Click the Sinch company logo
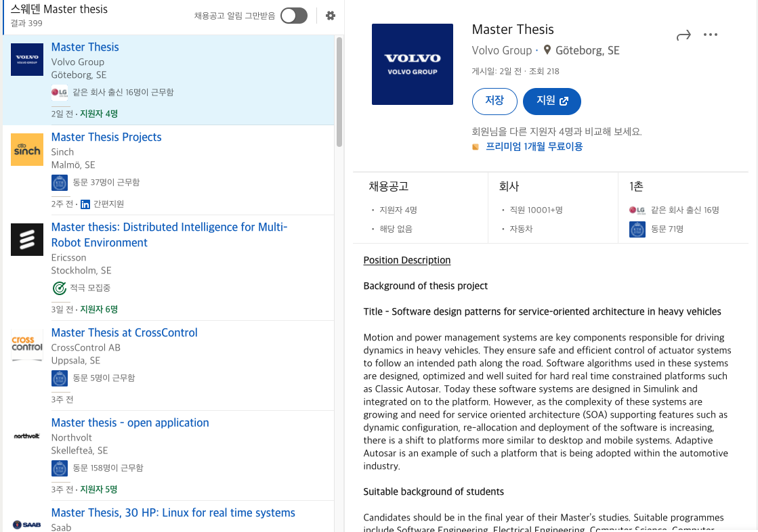758x532 pixels. point(27,150)
